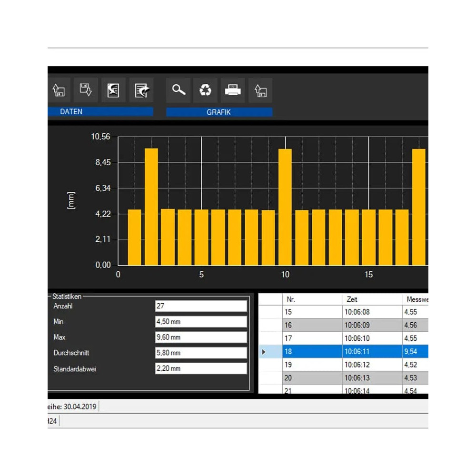The width and height of the screenshot is (476, 476).
Task: Click the y-axis label 10,56
Action: point(101,137)
